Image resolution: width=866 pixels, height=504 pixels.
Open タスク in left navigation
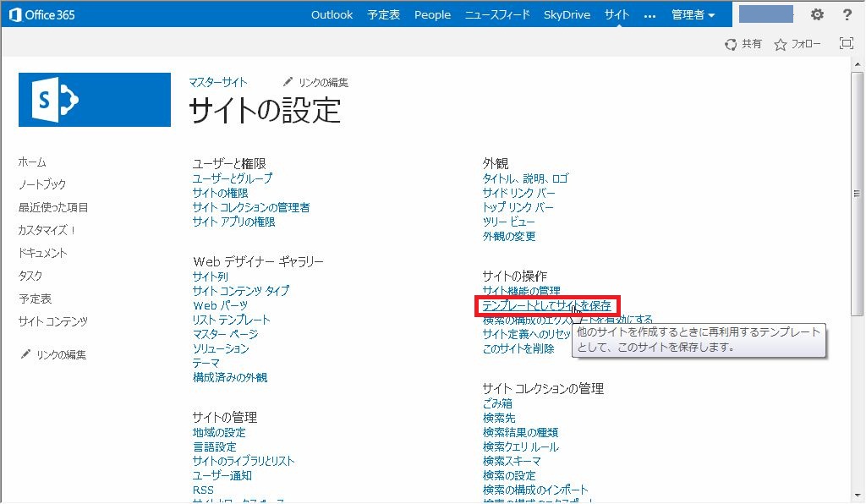(x=30, y=276)
